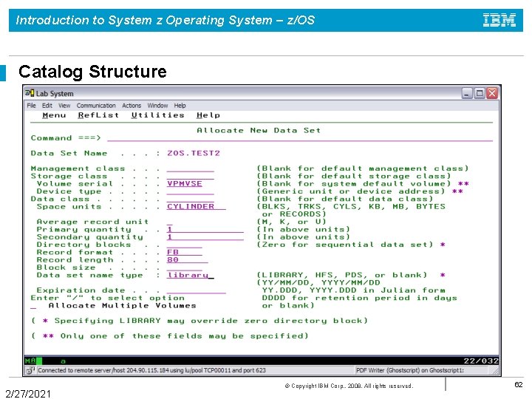The height and width of the screenshot is (399, 532).
Task: Click the IBM logo in the slide header
Action: [499, 20]
